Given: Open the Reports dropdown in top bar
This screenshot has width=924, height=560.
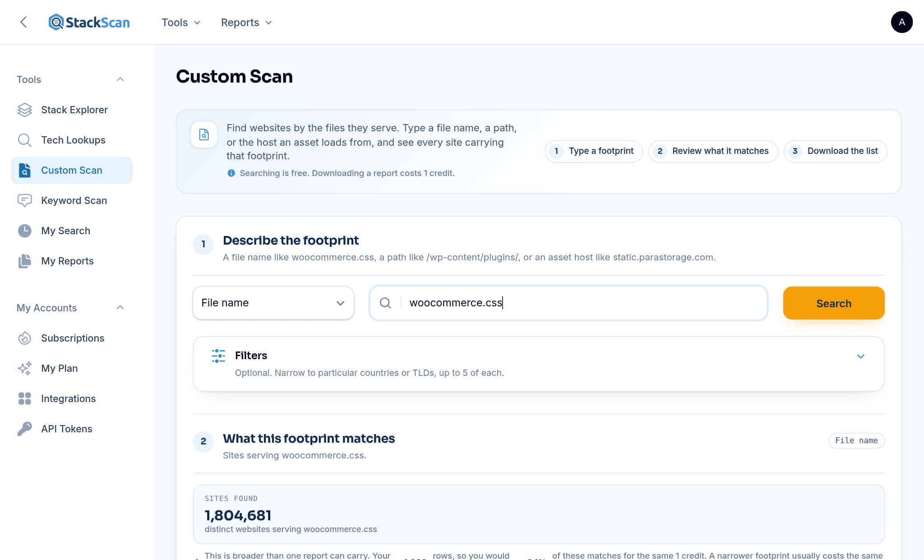Looking at the screenshot, I should (246, 23).
